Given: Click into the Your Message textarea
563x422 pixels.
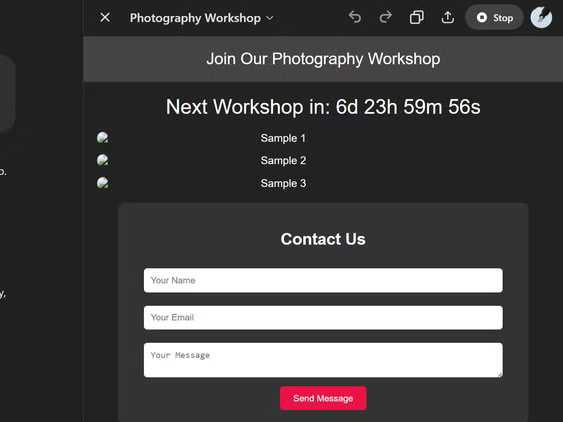Looking at the screenshot, I should (323, 360).
